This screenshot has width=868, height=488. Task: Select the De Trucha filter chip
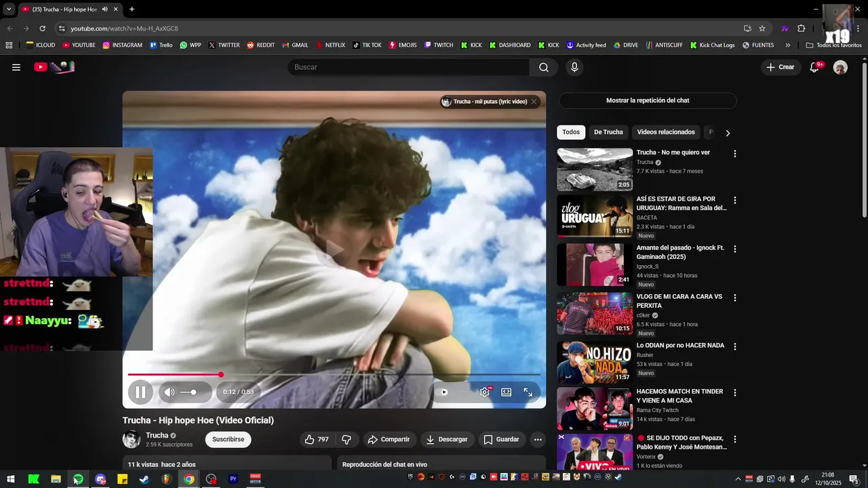[x=608, y=132]
